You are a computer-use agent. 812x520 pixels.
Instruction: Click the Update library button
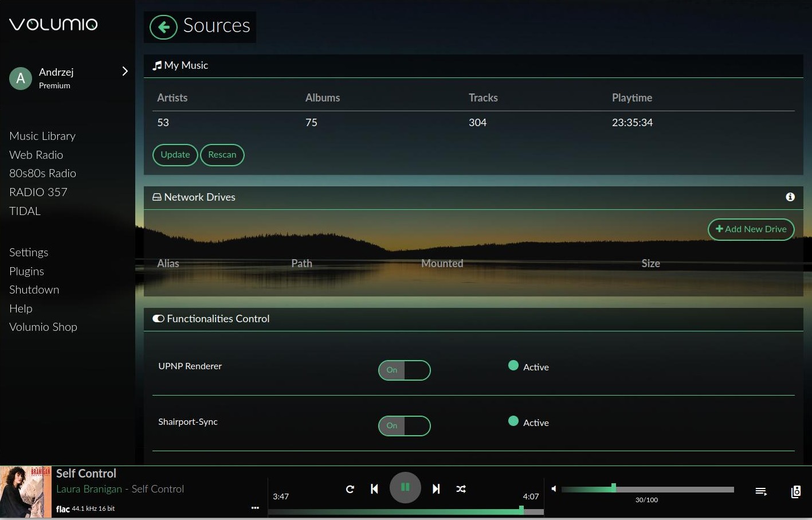click(175, 155)
